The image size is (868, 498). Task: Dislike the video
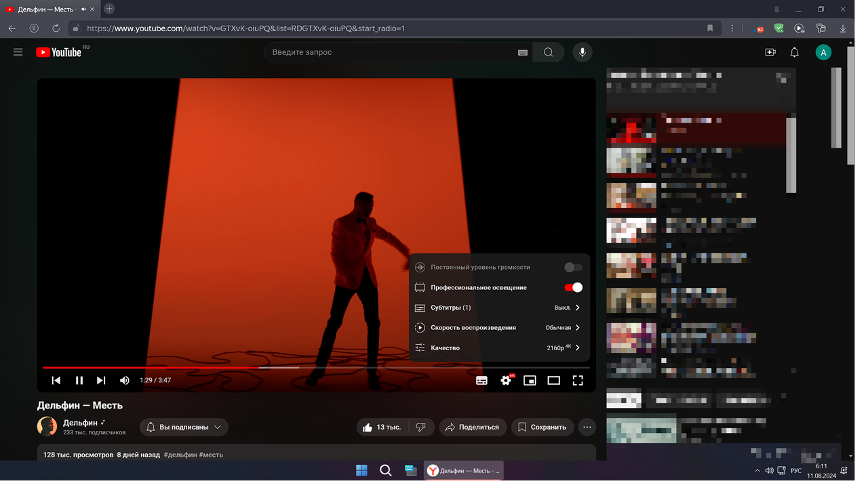[421, 428]
